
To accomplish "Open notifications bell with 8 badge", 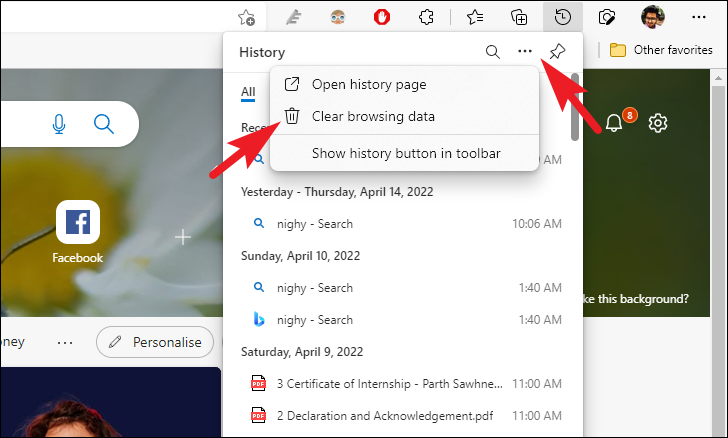I will pyautogui.click(x=615, y=122).
